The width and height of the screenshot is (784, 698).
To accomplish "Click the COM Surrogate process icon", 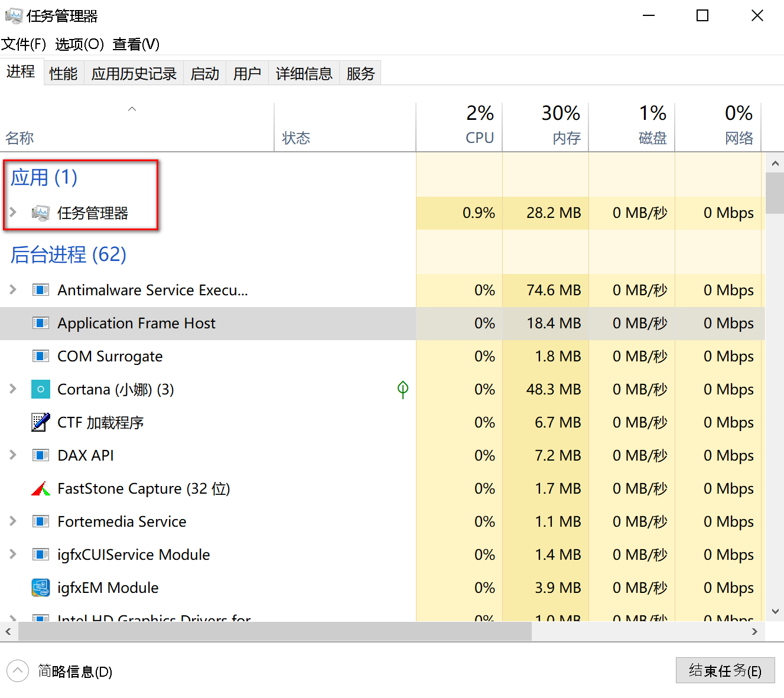I will click(41, 357).
